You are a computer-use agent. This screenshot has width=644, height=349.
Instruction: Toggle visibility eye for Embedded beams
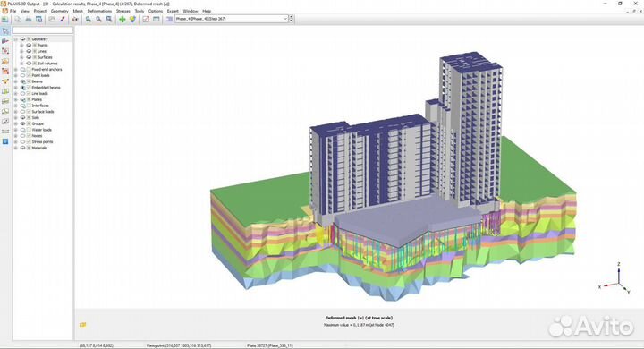click(x=23, y=88)
